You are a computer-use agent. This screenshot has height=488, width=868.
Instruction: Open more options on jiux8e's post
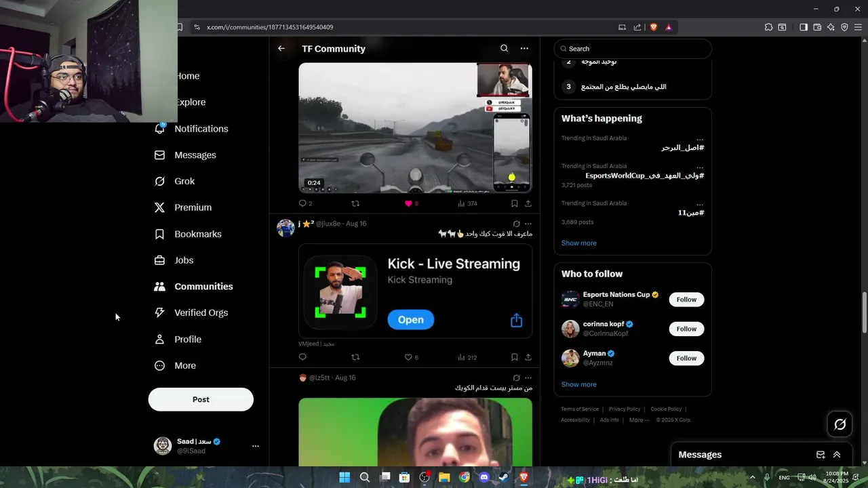[528, 224]
